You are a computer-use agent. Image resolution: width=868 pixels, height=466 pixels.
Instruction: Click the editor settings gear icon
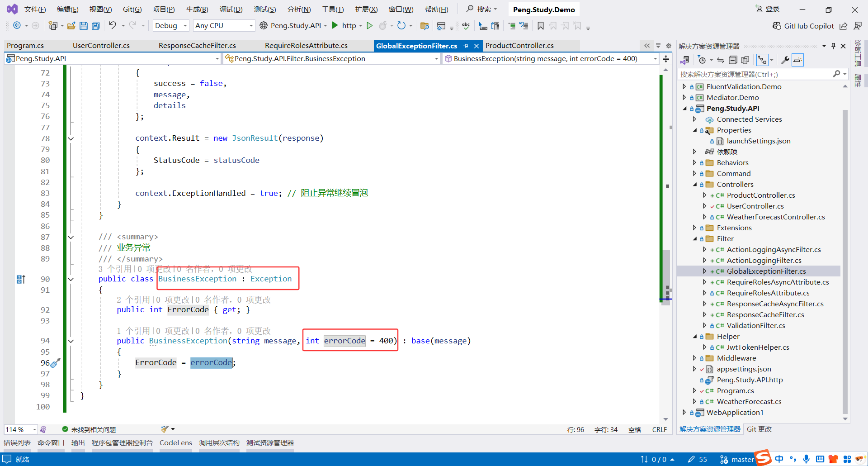click(669, 46)
